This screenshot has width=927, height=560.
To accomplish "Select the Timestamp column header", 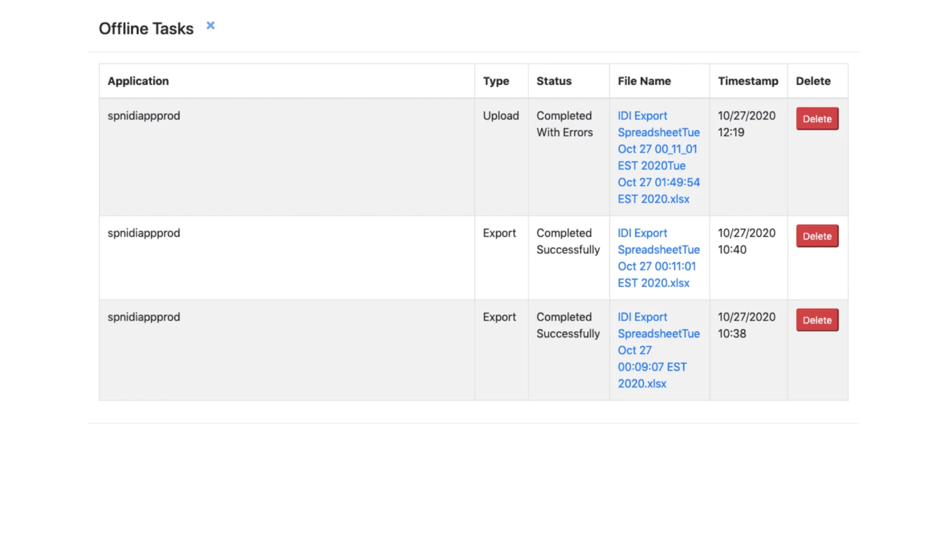I will click(748, 81).
